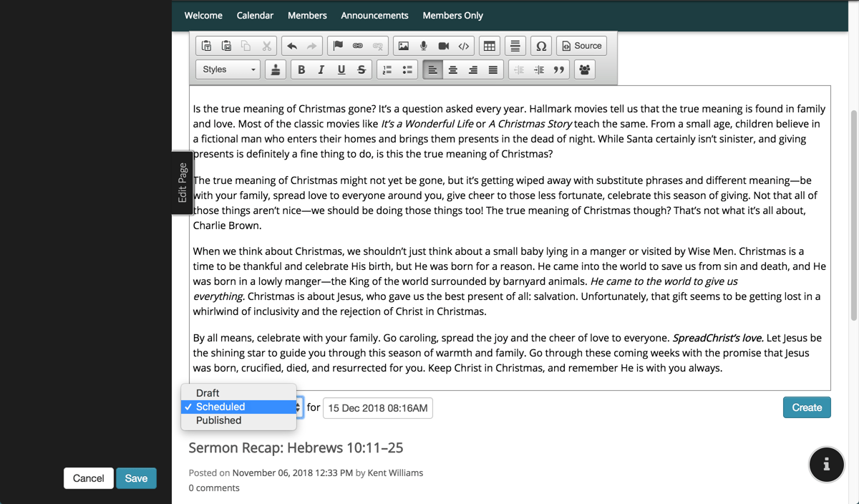859x504 pixels.
Task: Choose Published in the status list
Action: 218,420
